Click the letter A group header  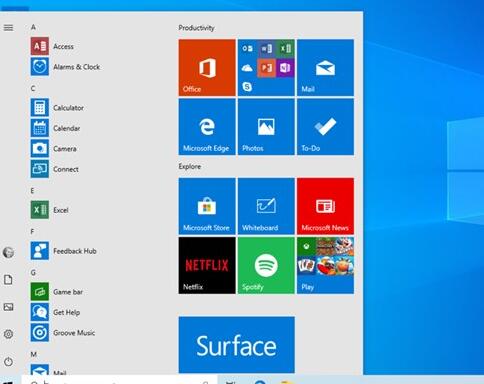point(33,27)
